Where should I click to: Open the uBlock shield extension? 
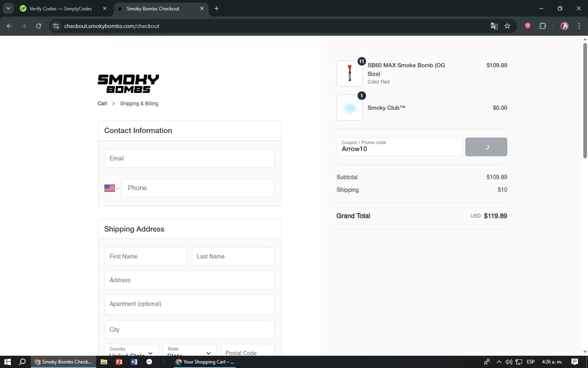(x=528, y=26)
